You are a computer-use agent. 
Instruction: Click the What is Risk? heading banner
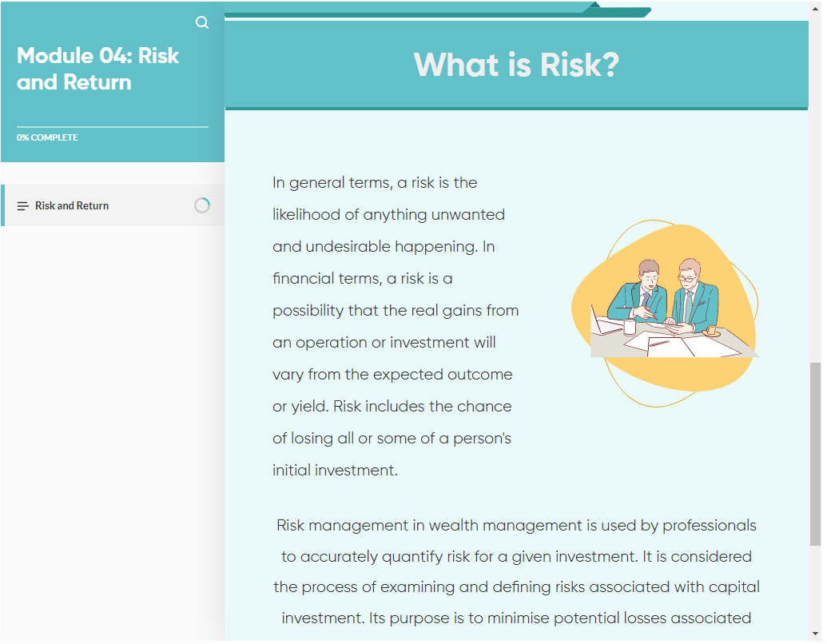[516, 65]
